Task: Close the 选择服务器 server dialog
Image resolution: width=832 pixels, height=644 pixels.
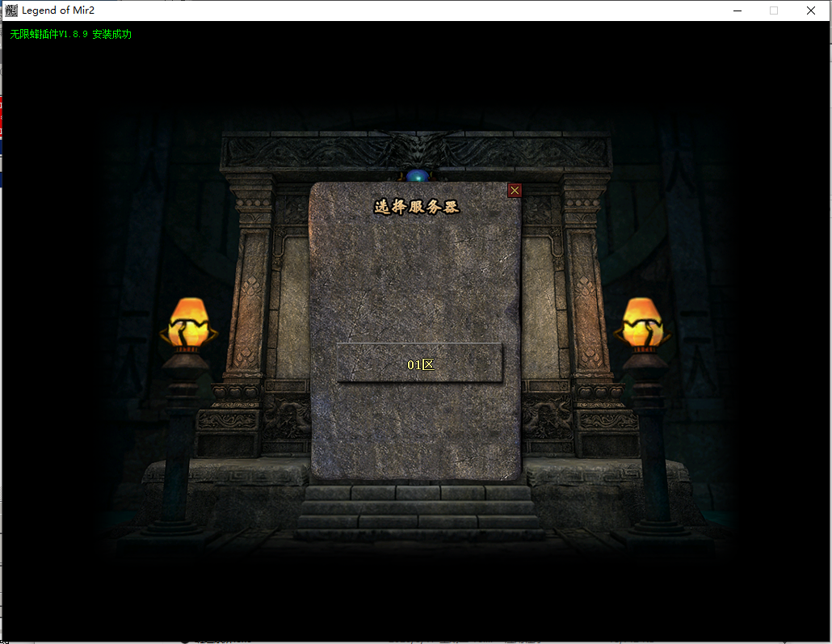Action: [515, 191]
